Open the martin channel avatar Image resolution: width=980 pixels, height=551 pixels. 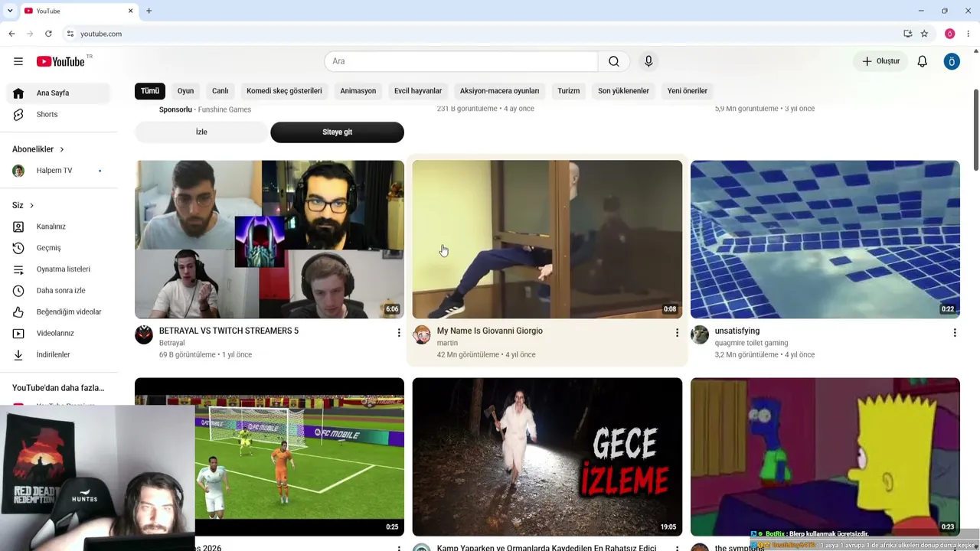click(x=422, y=334)
